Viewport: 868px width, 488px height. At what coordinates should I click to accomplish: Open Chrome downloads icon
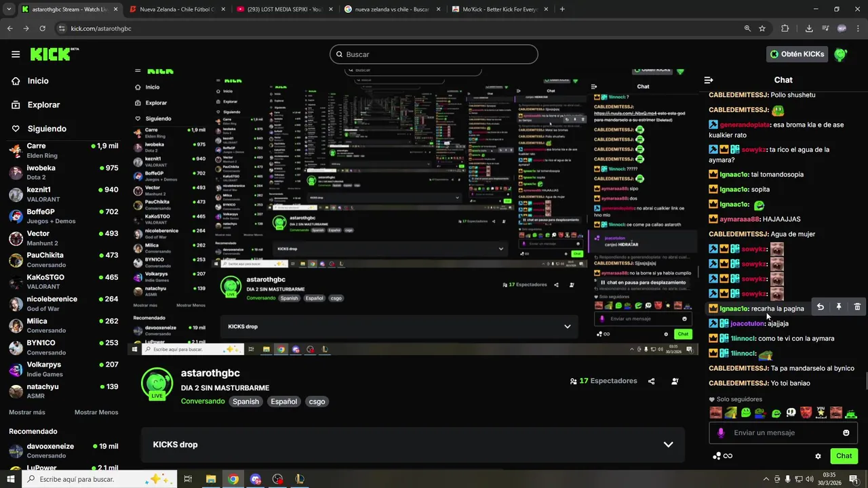tap(809, 28)
